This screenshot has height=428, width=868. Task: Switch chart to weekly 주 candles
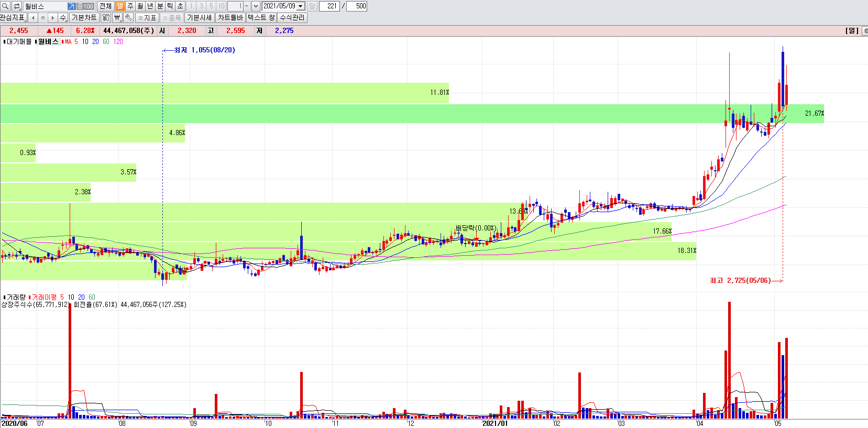tap(130, 6)
